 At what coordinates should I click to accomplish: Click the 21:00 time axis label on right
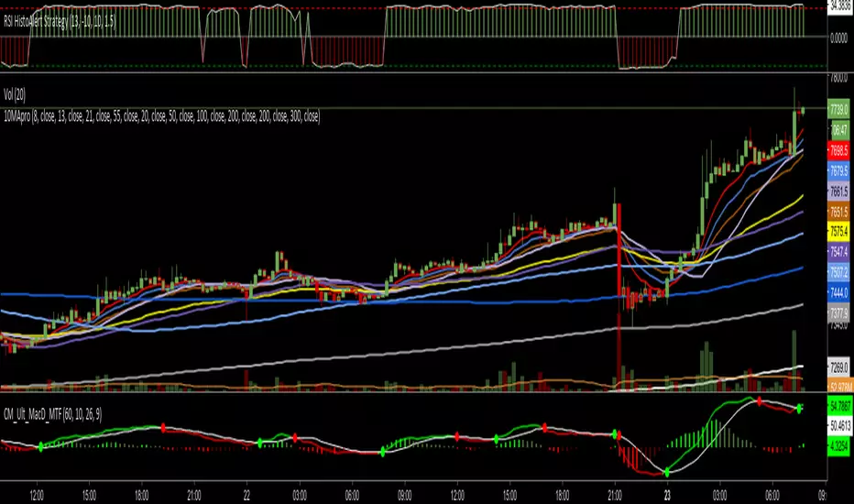[614, 491]
